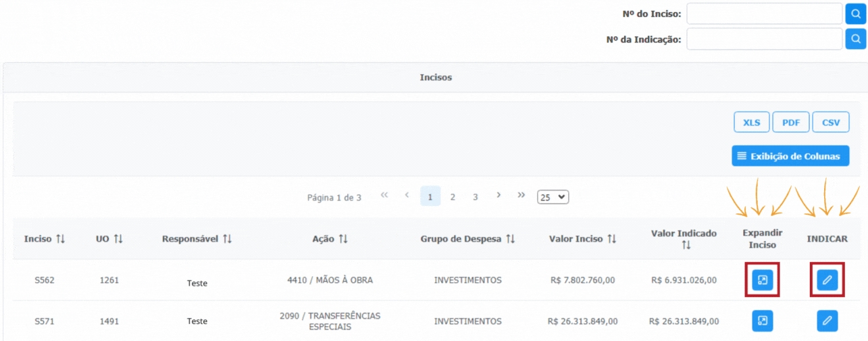This screenshot has width=868, height=341.
Task: Go to page 3 of results
Action: pos(475,197)
